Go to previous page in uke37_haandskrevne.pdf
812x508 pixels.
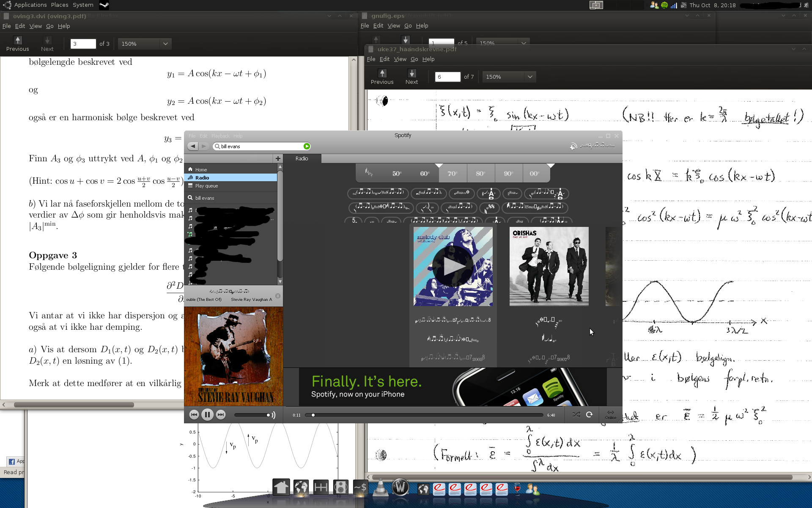pos(382,77)
